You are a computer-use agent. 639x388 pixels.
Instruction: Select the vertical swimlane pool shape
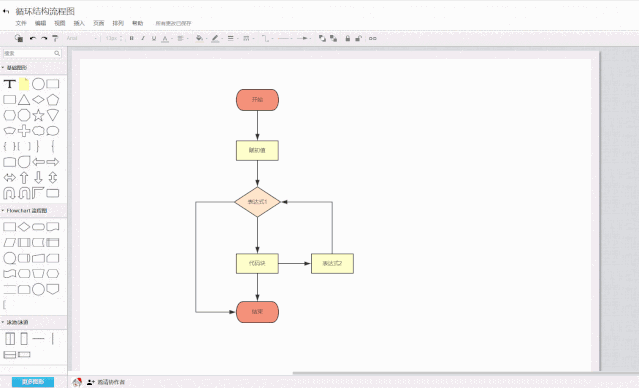[x=10, y=339]
